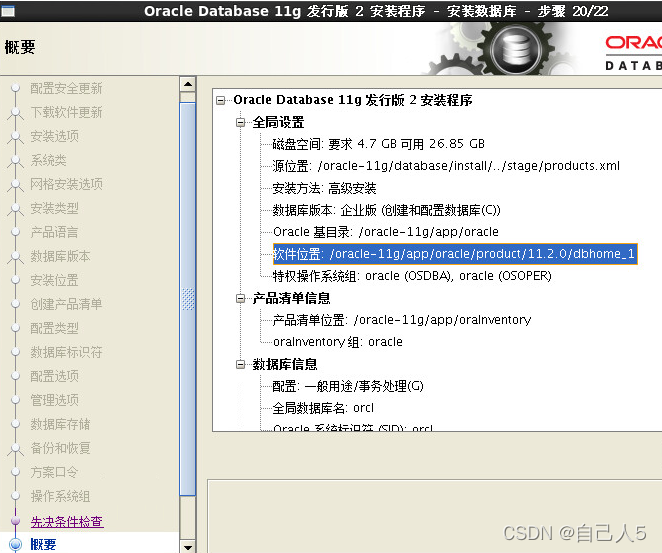Click the 方案口令 step
This screenshot has width=662, height=553.
(54, 472)
